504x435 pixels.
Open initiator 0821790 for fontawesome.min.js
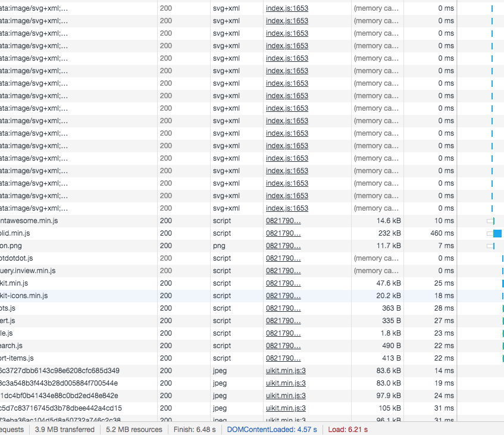pos(283,221)
